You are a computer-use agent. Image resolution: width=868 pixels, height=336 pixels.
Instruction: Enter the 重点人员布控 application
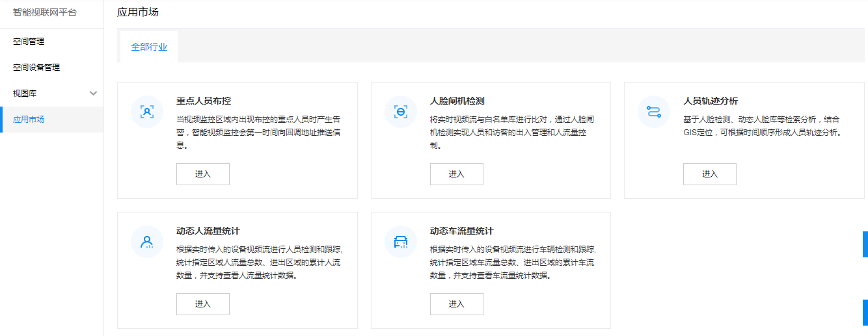pos(203,174)
